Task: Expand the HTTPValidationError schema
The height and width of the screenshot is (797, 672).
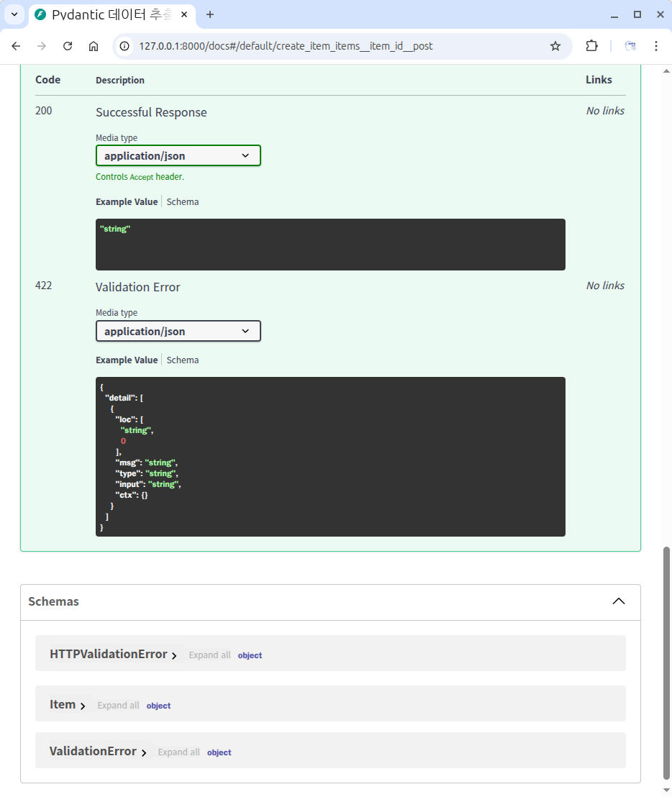Action: [113, 654]
